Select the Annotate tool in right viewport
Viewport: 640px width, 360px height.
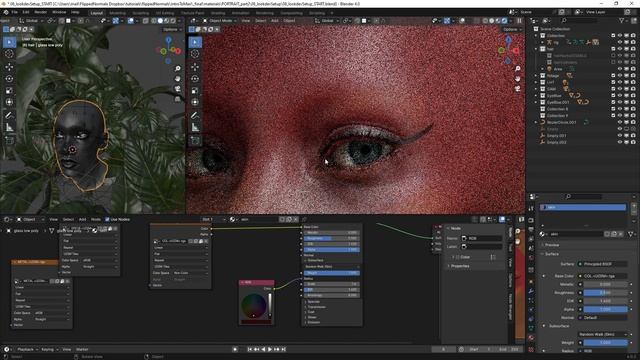195,116
